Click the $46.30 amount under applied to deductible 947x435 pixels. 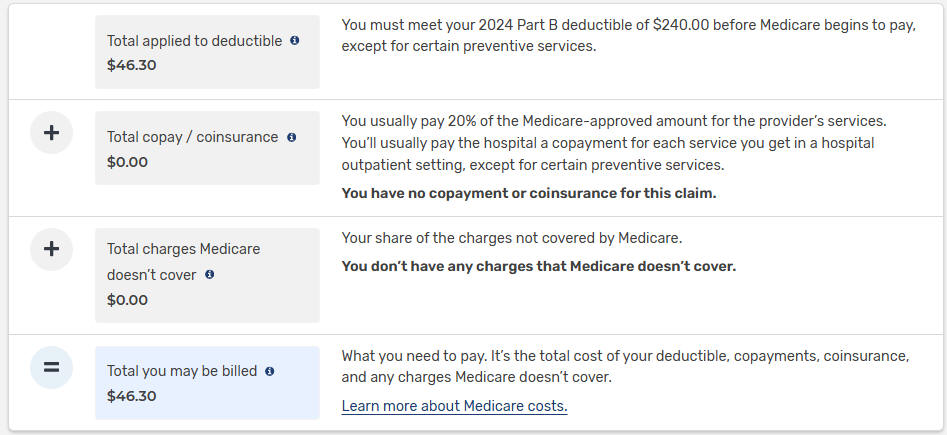[x=132, y=65]
